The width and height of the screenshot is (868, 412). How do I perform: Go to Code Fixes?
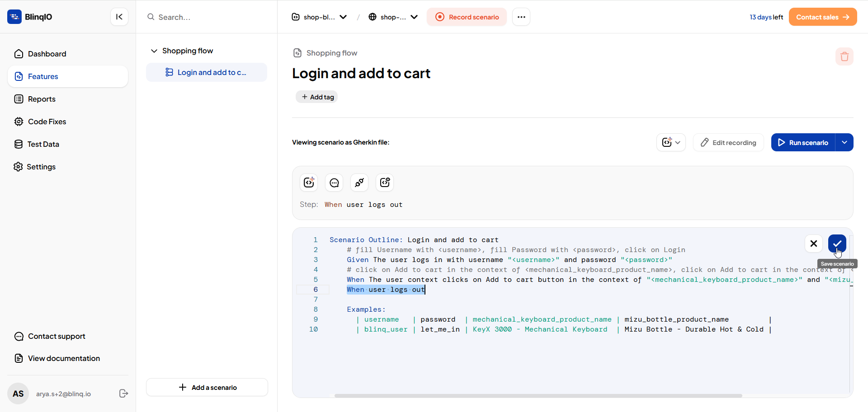click(68, 122)
